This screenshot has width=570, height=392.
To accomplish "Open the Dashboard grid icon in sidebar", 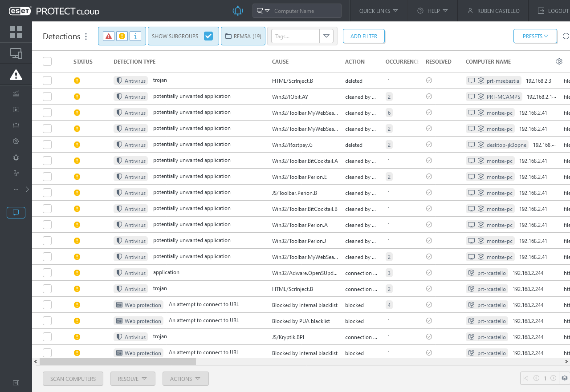I will 16,32.
